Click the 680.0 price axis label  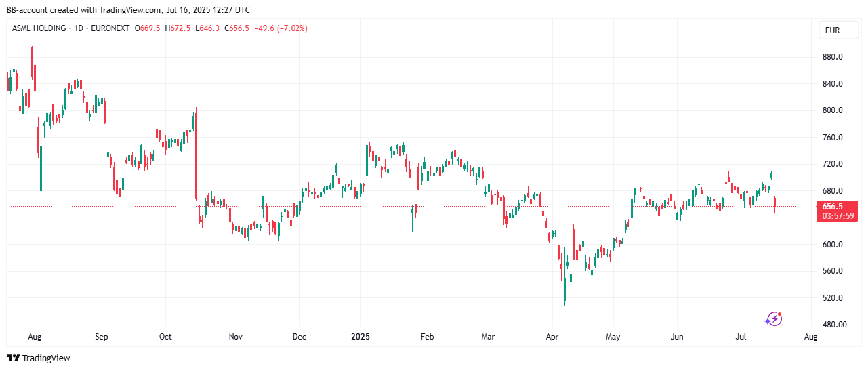point(832,191)
